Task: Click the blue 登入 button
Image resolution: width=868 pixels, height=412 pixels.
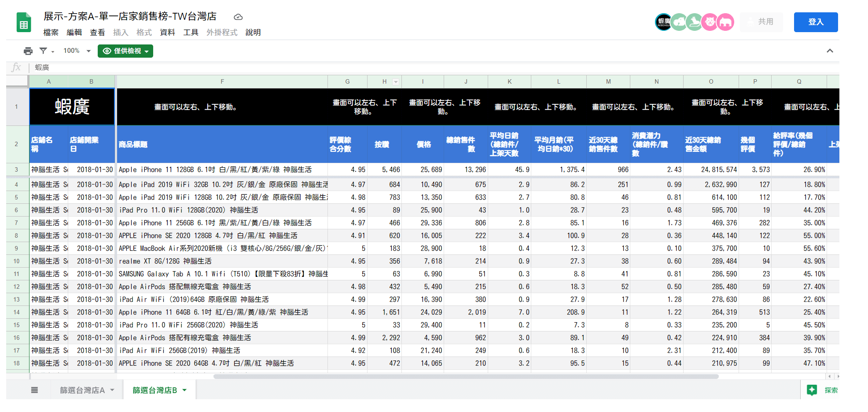Action: coord(815,22)
